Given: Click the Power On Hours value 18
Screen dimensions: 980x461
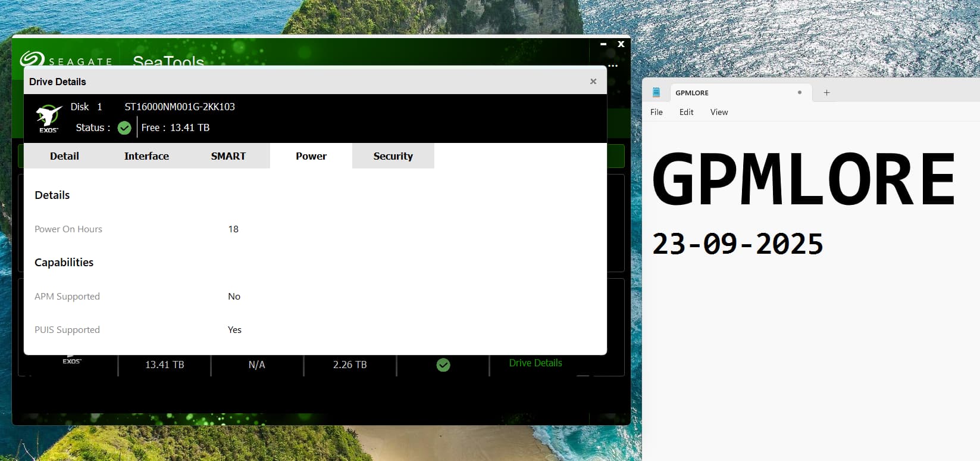Looking at the screenshot, I should point(233,229).
